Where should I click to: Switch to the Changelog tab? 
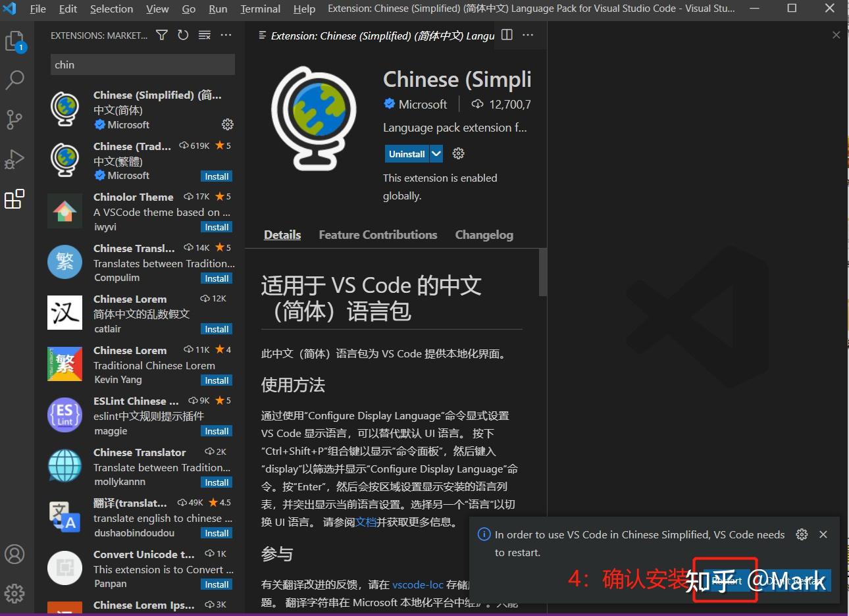point(484,235)
